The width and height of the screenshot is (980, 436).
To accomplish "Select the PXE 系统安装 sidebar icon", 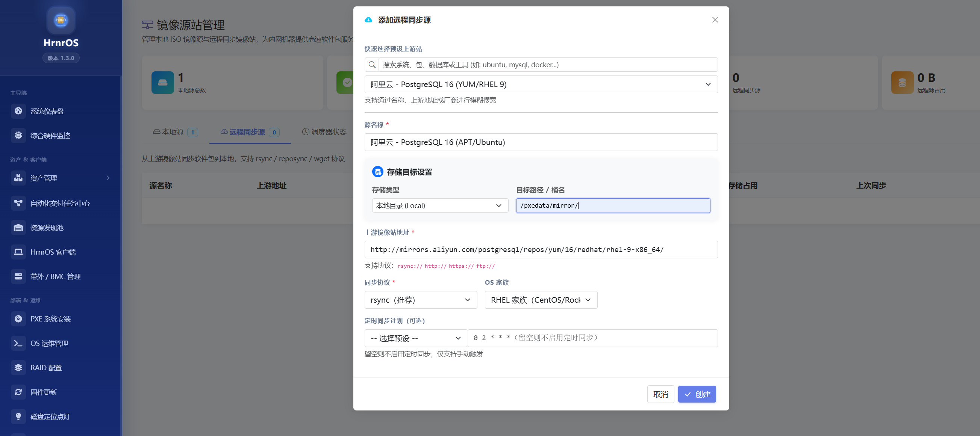I will tap(18, 318).
